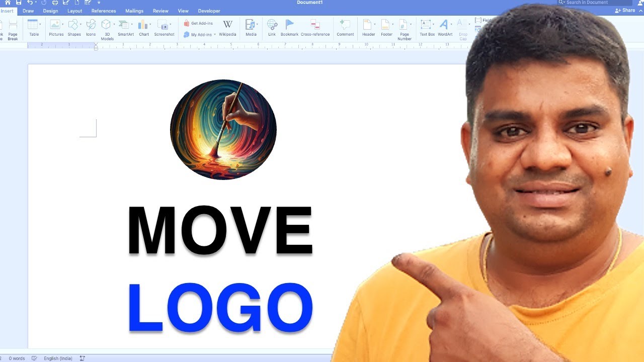Image resolution: width=644 pixels, height=362 pixels.
Task: Switch to the Review tab
Action: (x=160, y=11)
